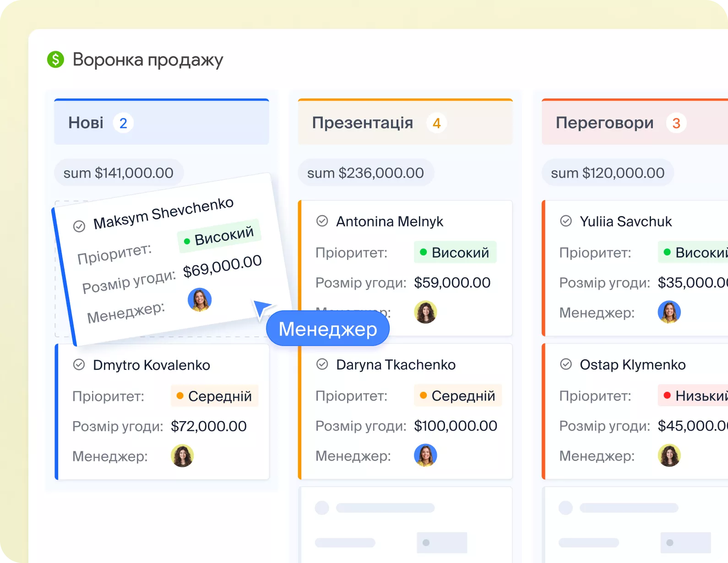The height and width of the screenshot is (563, 728).
Task: Change the Високий priority on Antonina Melnyk
Action: click(455, 252)
